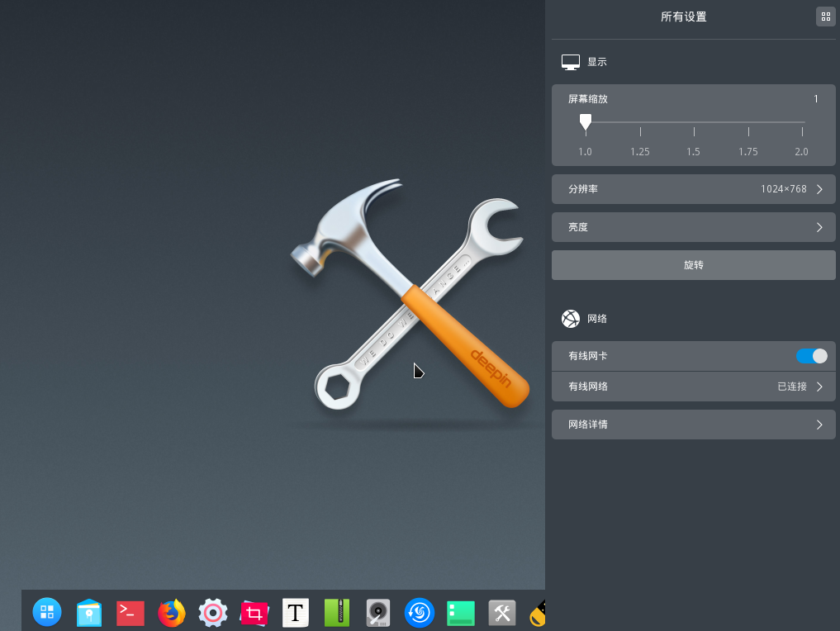The height and width of the screenshot is (631, 840).
Task: Set screen scaling to 1.5 tick
Action: (x=694, y=131)
